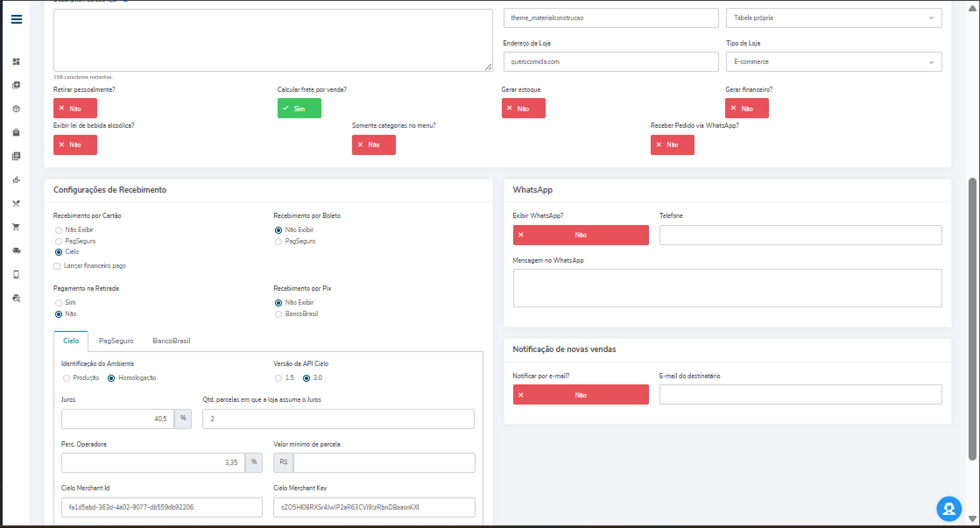
Task: Select 'Produção' environment radio button
Action: 67,378
